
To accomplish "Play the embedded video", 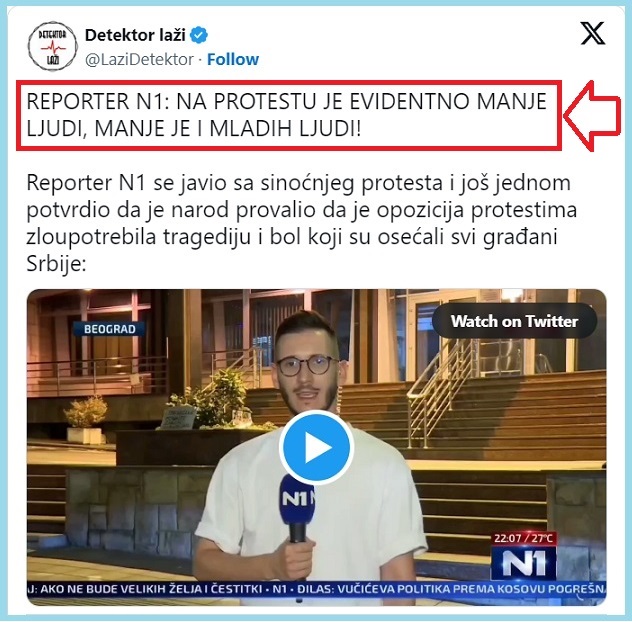I will (x=316, y=447).
